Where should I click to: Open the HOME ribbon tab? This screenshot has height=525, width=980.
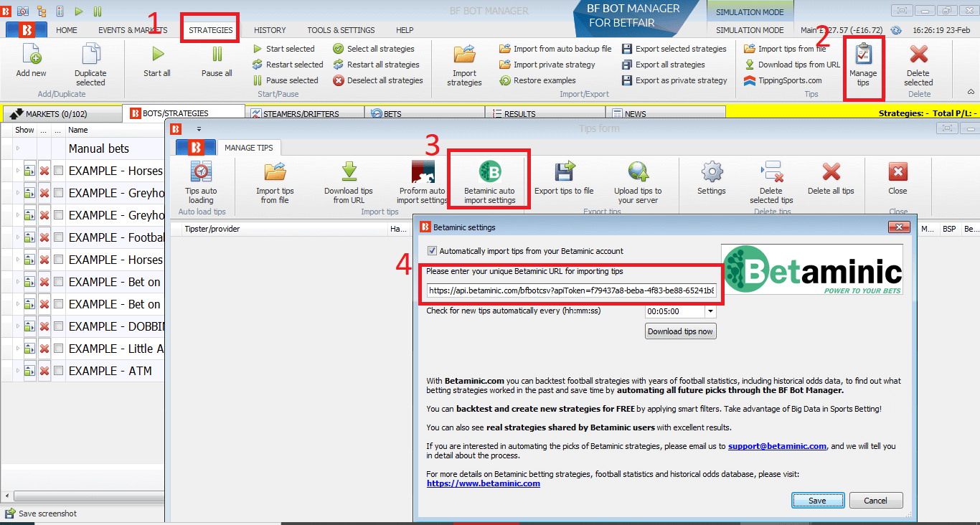[x=67, y=30]
